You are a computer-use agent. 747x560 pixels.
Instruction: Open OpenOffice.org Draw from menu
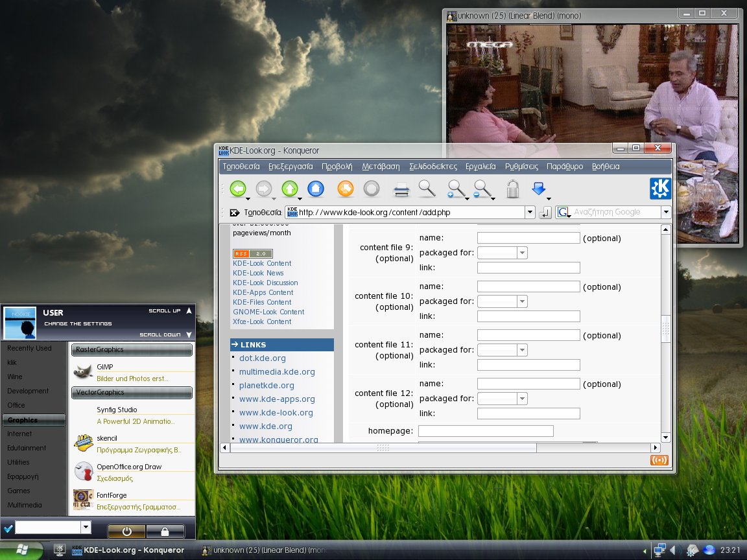(133, 472)
